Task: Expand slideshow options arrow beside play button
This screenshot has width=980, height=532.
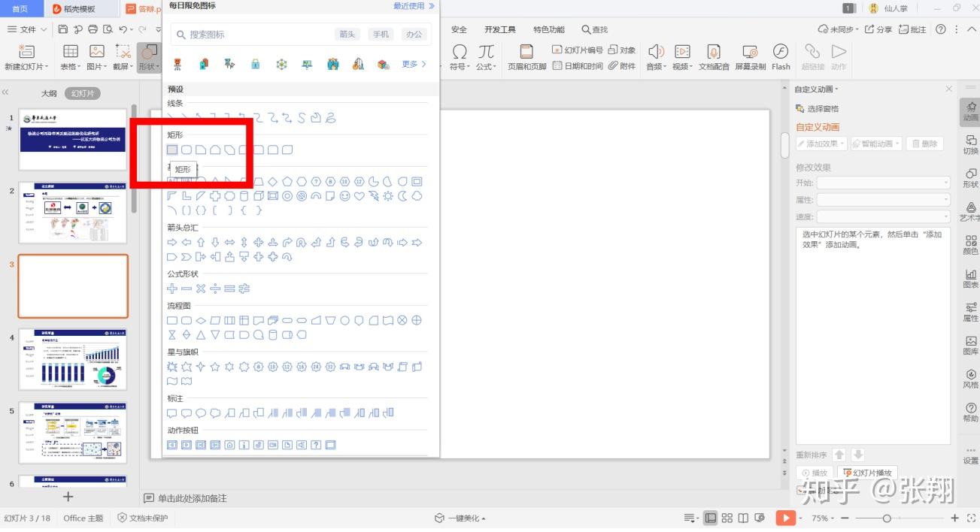Action: pyautogui.click(x=800, y=518)
